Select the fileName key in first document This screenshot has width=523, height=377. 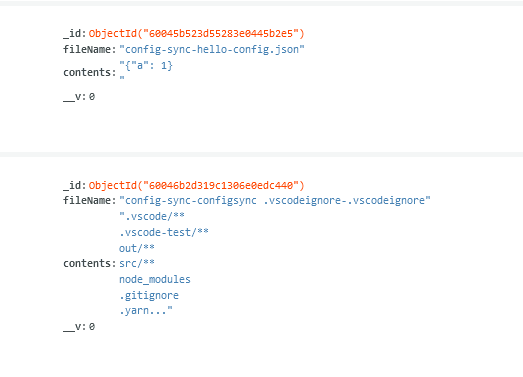pyautogui.click(x=90, y=50)
